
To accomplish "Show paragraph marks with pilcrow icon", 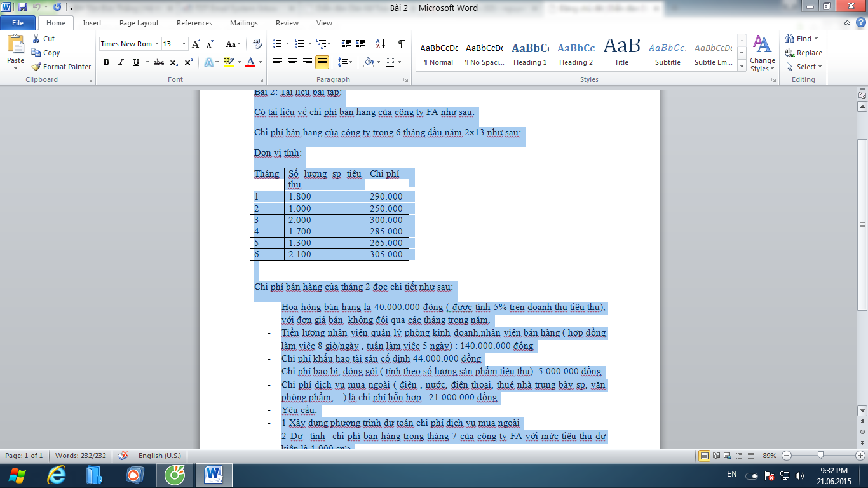I will pyautogui.click(x=401, y=44).
